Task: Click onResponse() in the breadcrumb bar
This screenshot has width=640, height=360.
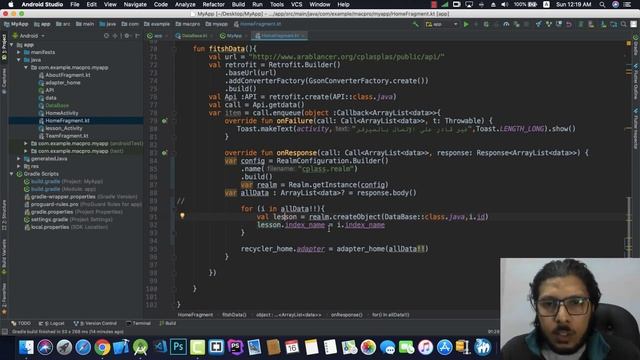Action: click(x=347, y=315)
